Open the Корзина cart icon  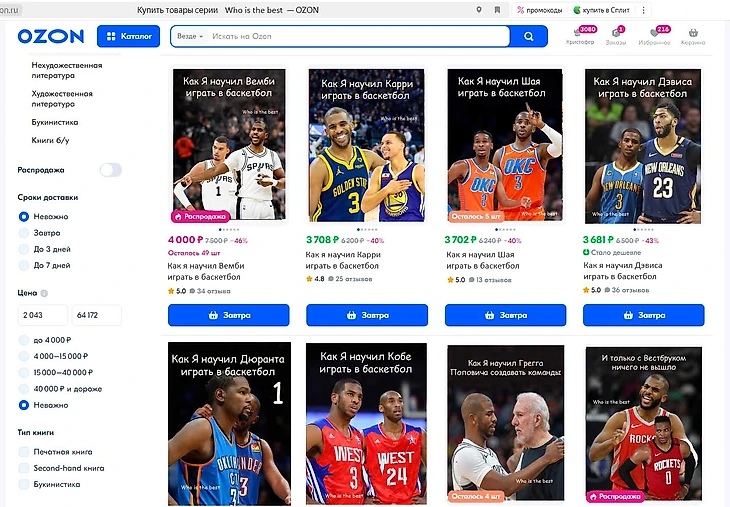click(x=693, y=33)
